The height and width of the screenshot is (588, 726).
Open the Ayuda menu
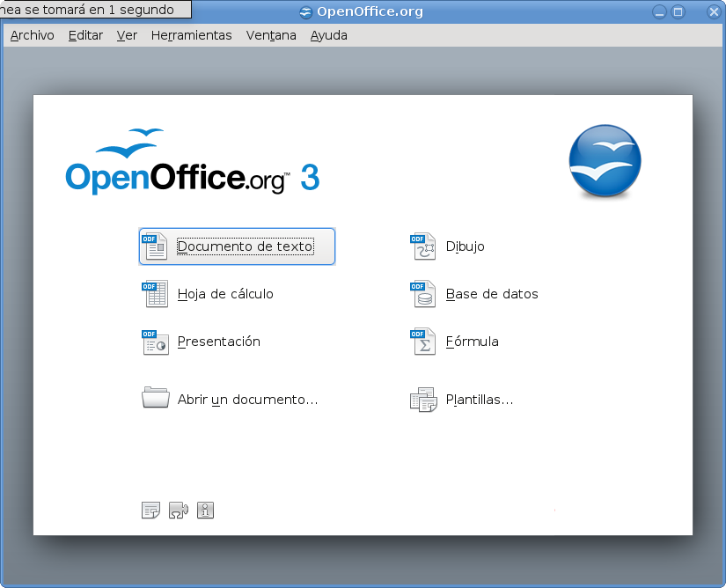(328, 35)
